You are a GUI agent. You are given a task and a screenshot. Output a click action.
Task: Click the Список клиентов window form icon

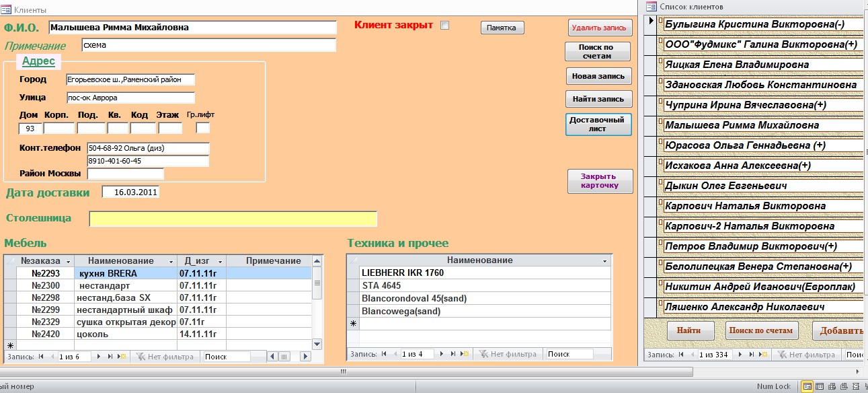click(x=651, y=7)
